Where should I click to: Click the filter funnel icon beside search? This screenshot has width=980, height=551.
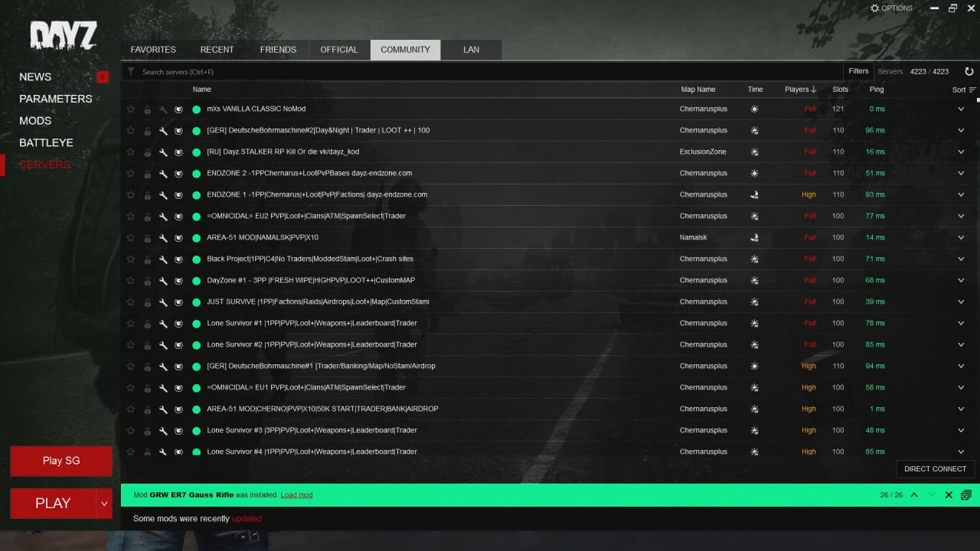tap(131, 71)
